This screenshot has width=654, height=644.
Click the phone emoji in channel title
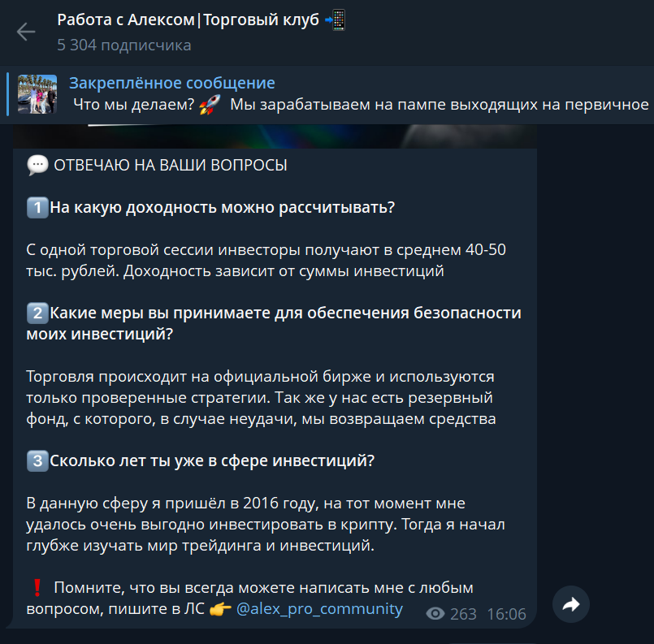tap(336, 20)
